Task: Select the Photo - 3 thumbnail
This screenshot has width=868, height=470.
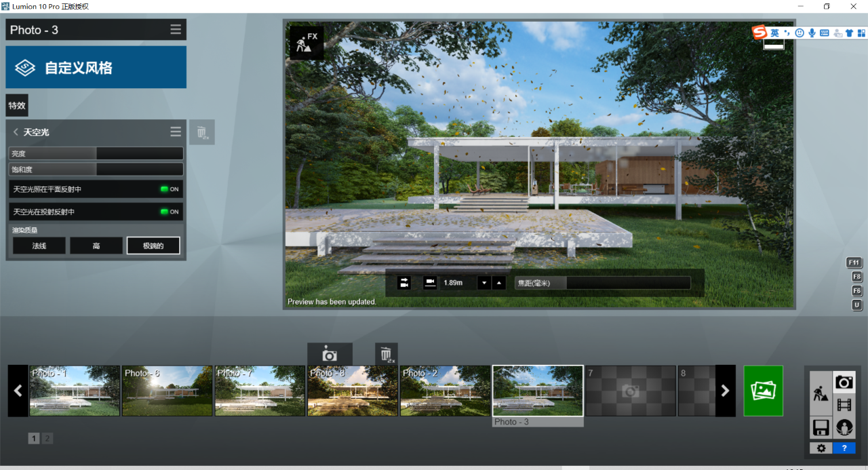Action: pos(538,391)
